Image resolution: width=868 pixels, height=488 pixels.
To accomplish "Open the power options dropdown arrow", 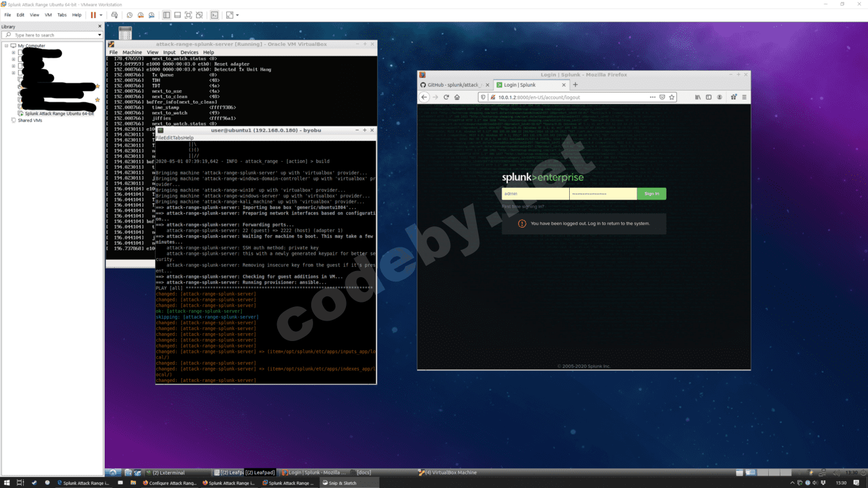I will tap(101, 15).
